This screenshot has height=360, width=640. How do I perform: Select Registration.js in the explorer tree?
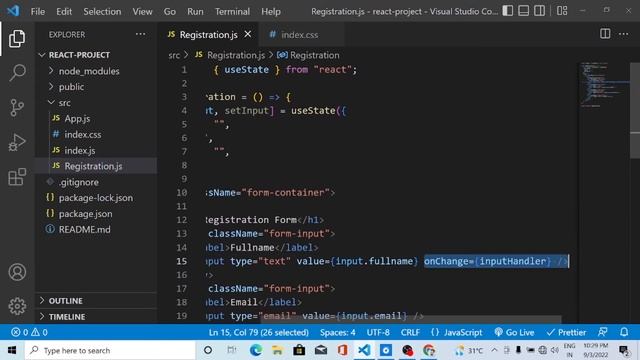[96, 166]
